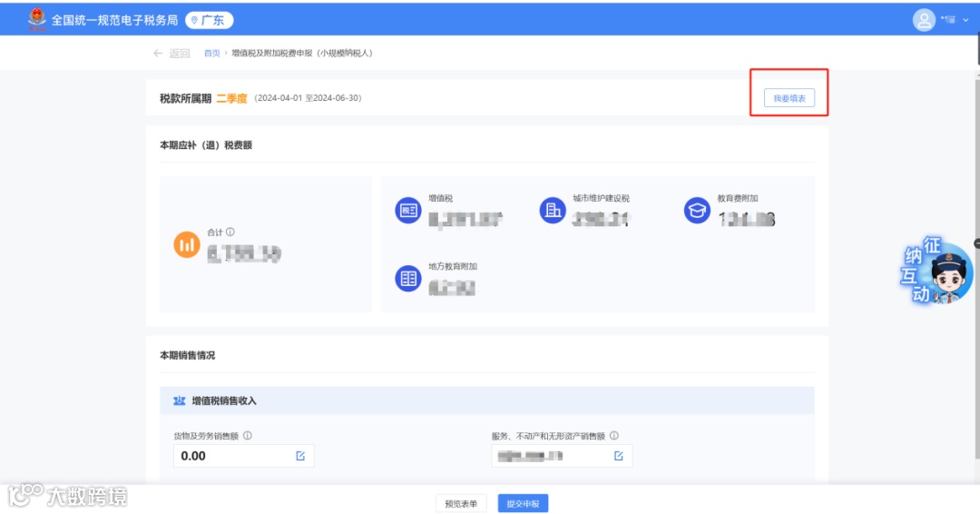The height and width of the screenshot is (514, 980).
Task: Click the 服务、不动产和无形资产销售额 input field
Action: (x=562, y=456)
